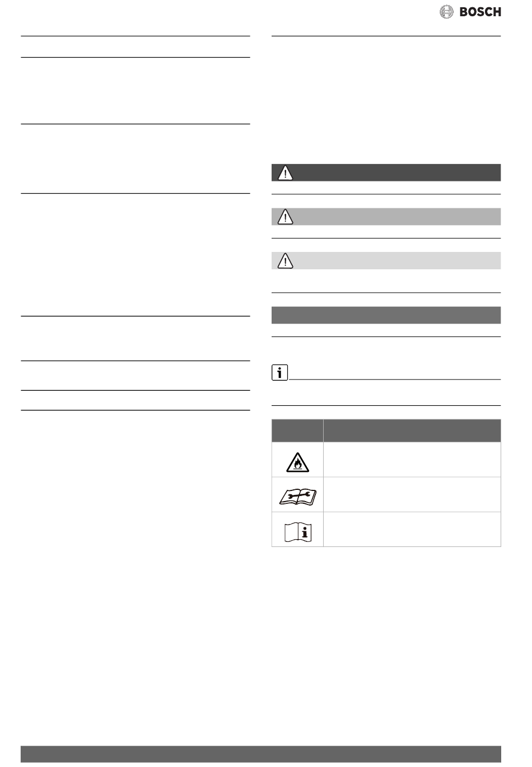Click the empty cell beside the info book symbol
The image size is (532, 767).
(x=412, y=530)
